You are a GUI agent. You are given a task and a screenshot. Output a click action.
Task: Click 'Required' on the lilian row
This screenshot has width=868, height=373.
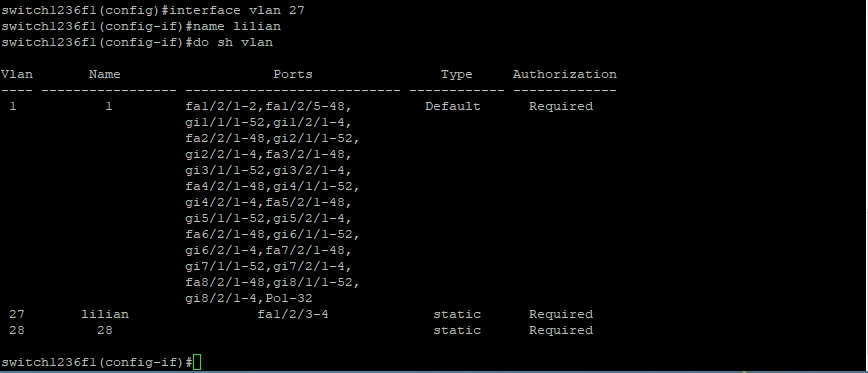(561, 314)
